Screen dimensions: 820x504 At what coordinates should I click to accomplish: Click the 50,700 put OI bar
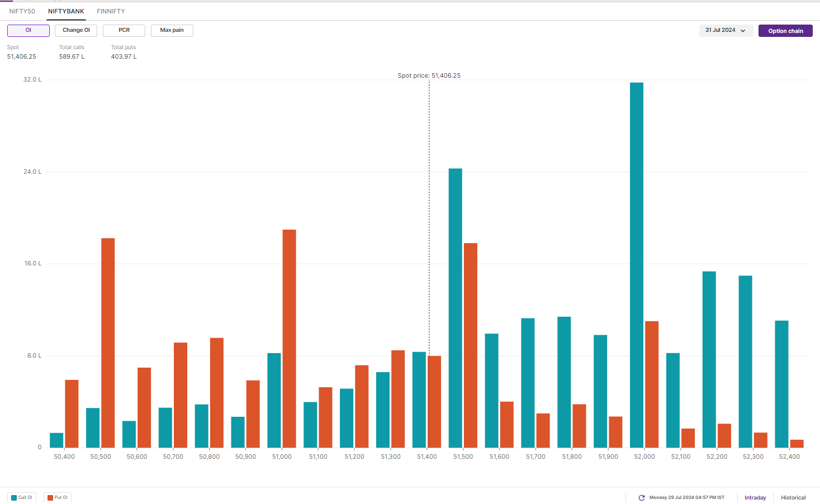coord(181,395)
